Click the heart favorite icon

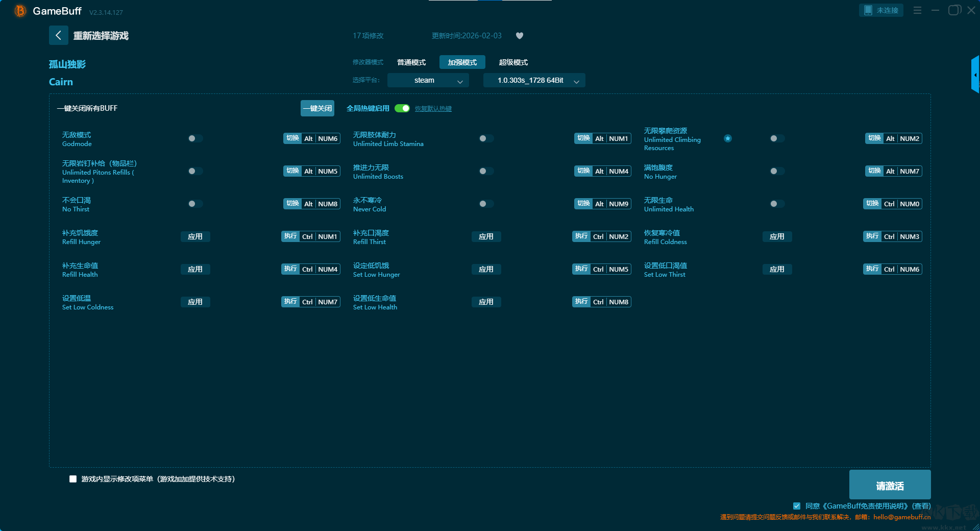click(x=520, y=36)
